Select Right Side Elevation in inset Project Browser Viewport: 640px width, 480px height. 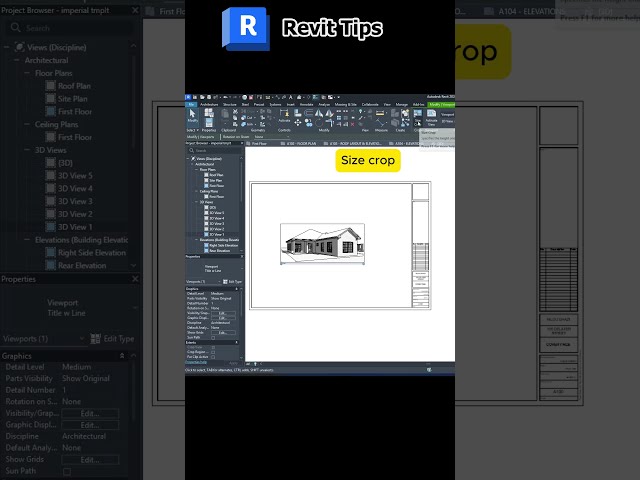pos(223,245)
